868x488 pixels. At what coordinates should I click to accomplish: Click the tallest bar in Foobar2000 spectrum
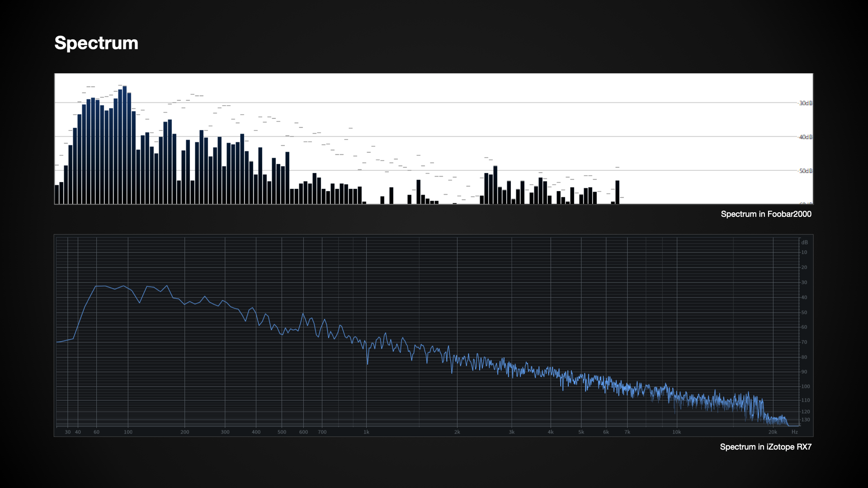point(124,145)
